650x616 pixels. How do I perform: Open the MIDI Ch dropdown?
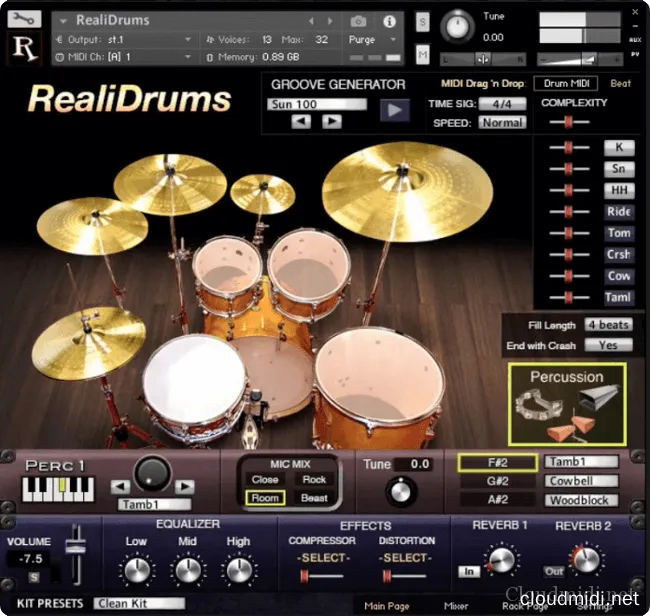124,57
